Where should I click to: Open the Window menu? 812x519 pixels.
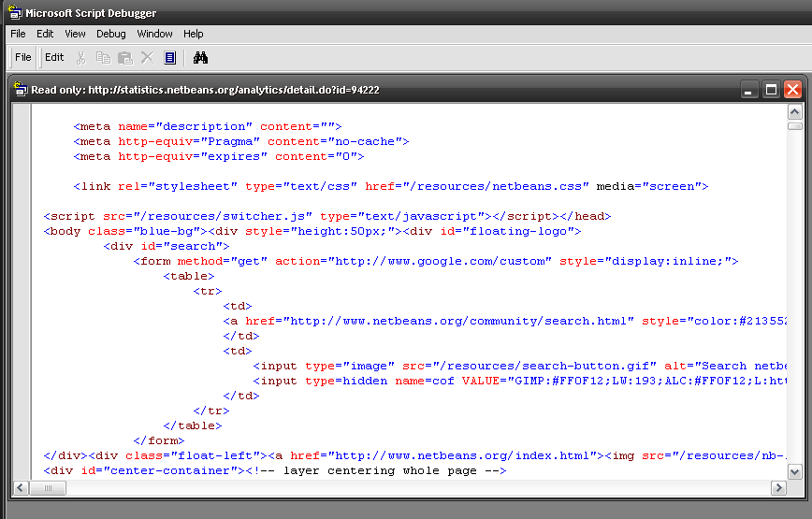tap(154, 34)
